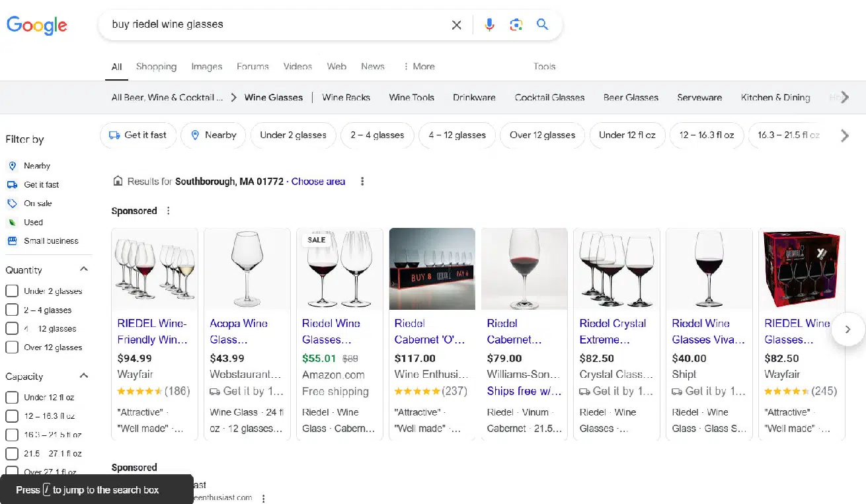Screen dimensions: 866x504
Task: Click the Google logo
Action: [37, 25]
